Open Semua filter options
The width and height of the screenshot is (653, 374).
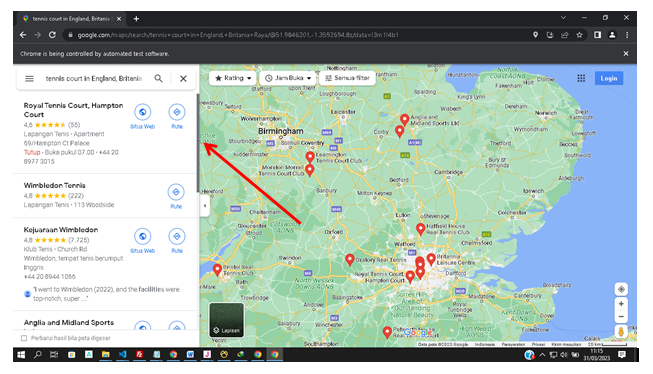coord(347,78)
